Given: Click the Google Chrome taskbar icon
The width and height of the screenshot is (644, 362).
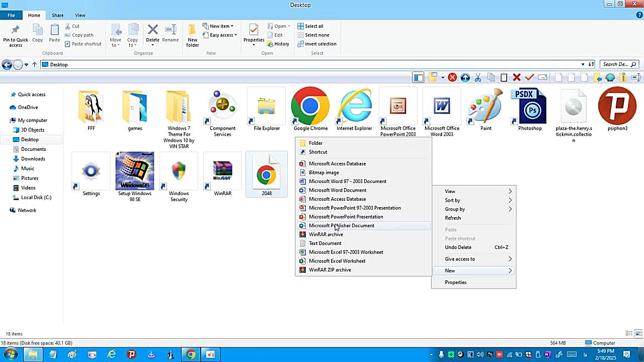Looking at the screenshot, I should 191,354.
